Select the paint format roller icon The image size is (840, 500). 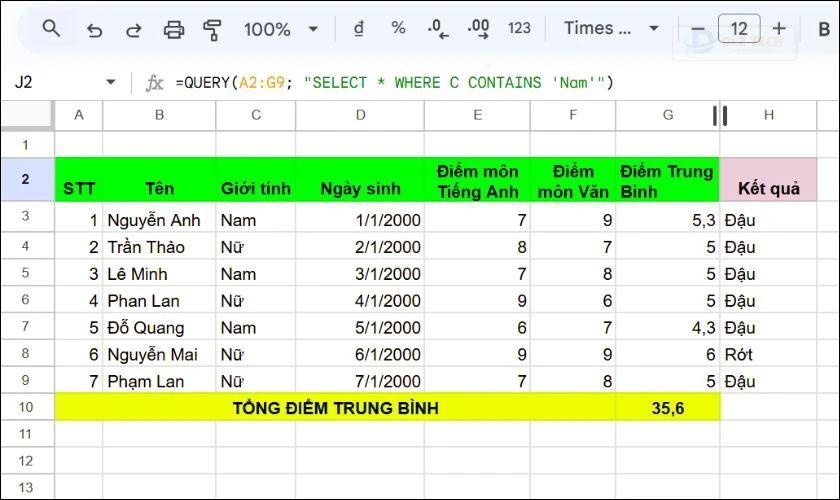pyautogui.click(x=212, y=30)
